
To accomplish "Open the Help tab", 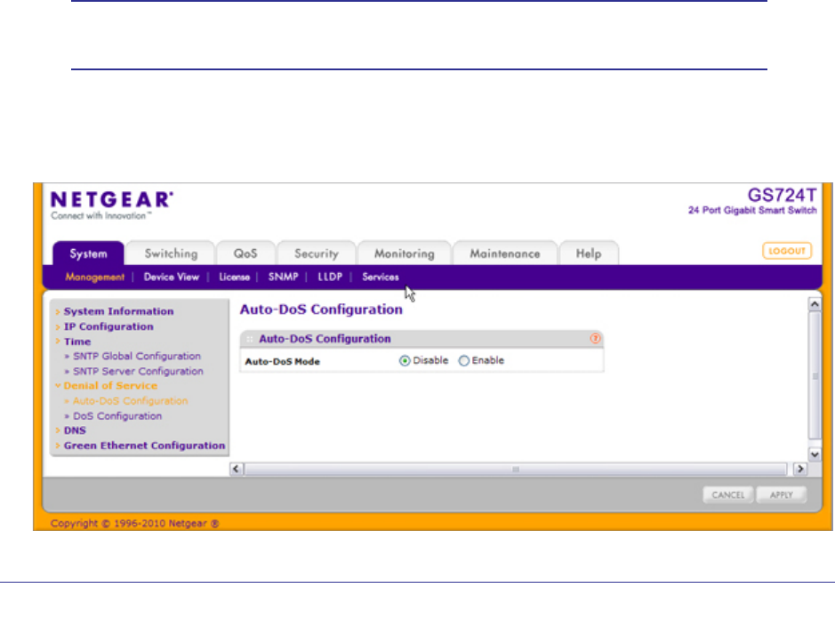I will pos(589,254).
